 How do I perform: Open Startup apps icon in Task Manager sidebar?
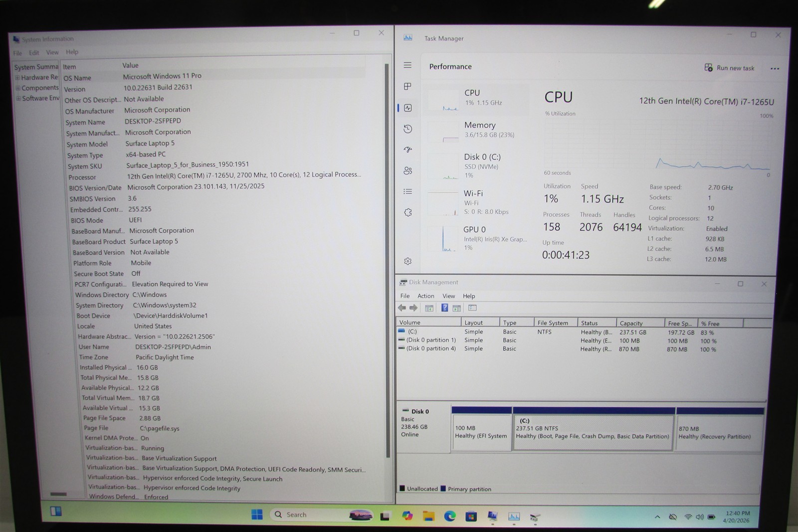407,150
